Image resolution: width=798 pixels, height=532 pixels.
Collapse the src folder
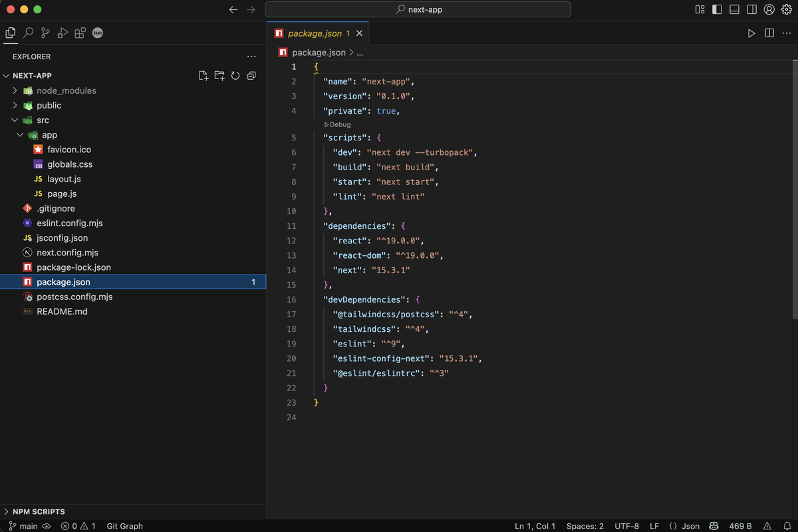pyautogui.click(x=15, y=120)
